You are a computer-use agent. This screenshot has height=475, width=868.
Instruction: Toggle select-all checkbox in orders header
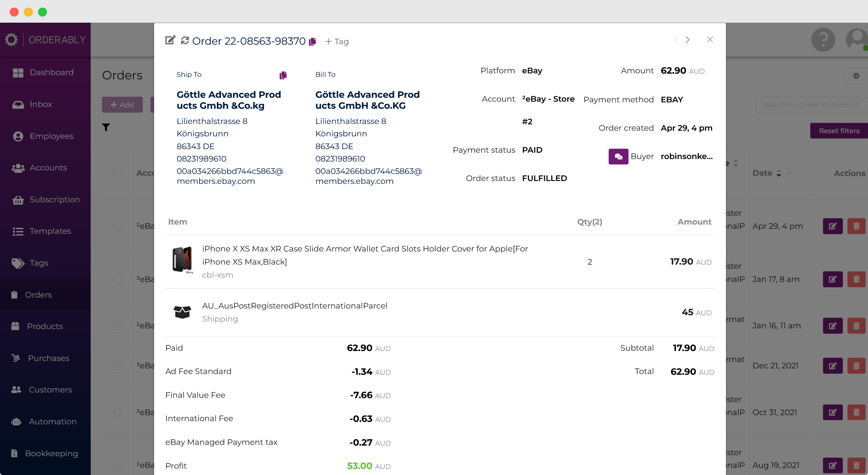click(x=118, y=173)
